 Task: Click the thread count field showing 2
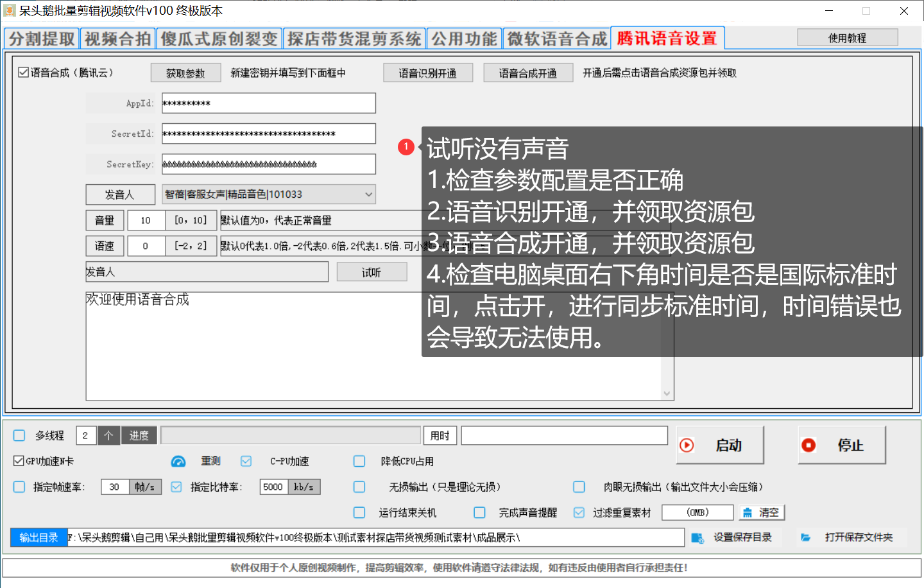pyautogui.click(x=86, y=435)
